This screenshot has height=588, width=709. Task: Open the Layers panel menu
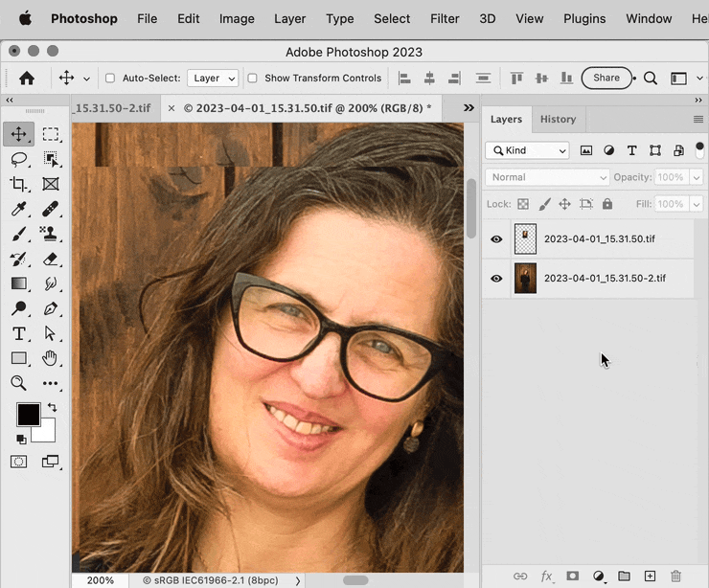point(698,120)
